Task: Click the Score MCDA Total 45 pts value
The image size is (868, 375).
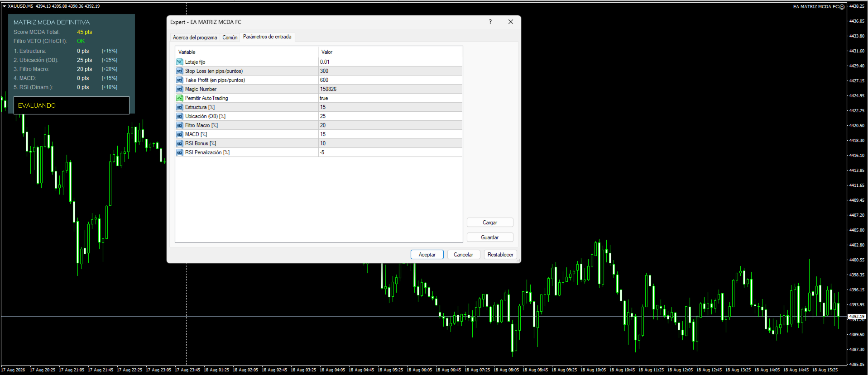Action: coord(84,32)
